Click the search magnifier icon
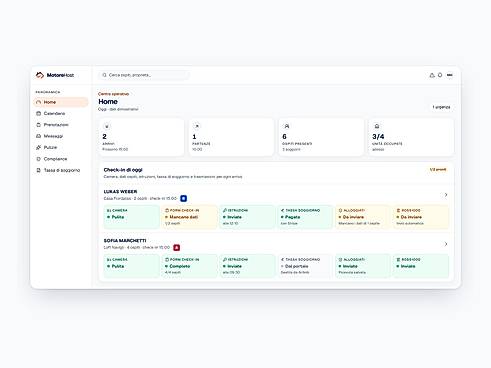This screenshot has width=491, height=368. pyautogui.click(x=104, y=75)
